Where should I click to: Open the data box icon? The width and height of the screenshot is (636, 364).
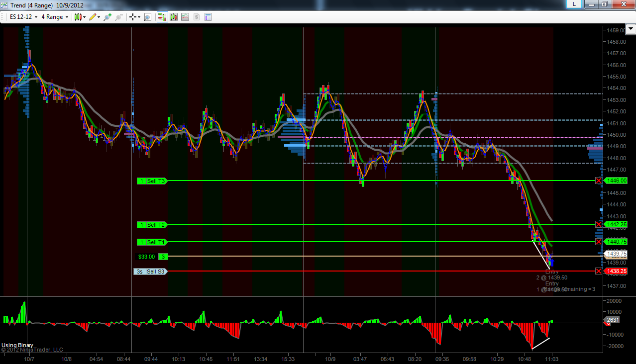(x=208, y=17)
